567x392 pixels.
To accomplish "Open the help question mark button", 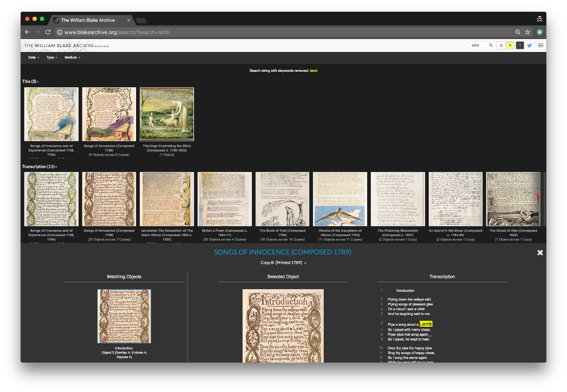I will (x=519, y=45).
